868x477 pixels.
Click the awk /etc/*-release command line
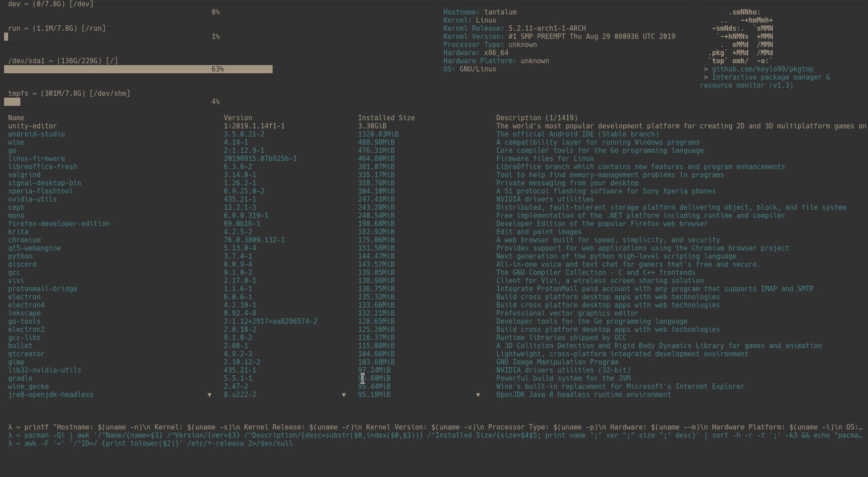tap(151, 444)
